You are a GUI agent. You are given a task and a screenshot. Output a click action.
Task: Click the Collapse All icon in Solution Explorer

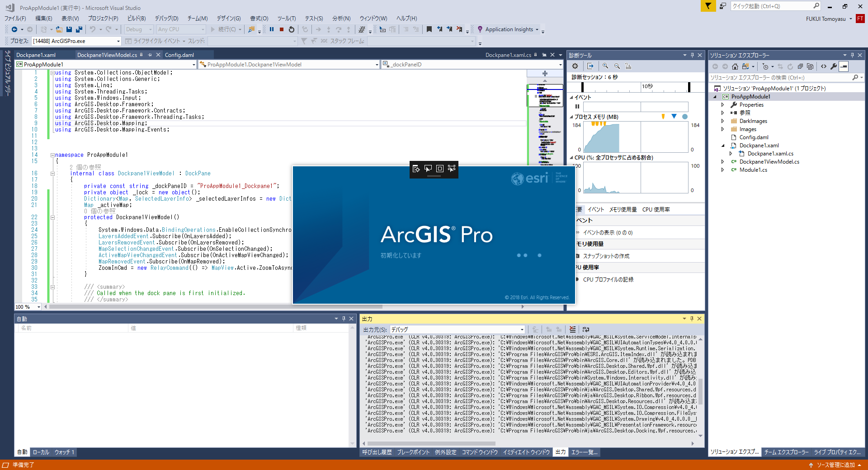point(800,66)
